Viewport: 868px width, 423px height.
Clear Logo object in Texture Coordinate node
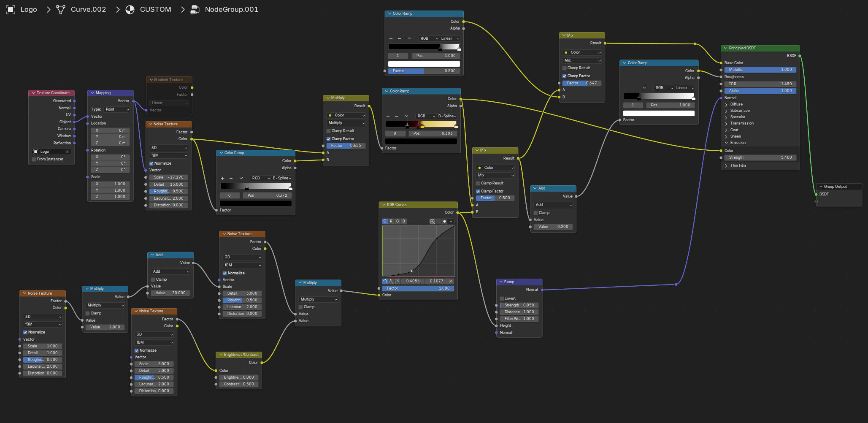67,152
